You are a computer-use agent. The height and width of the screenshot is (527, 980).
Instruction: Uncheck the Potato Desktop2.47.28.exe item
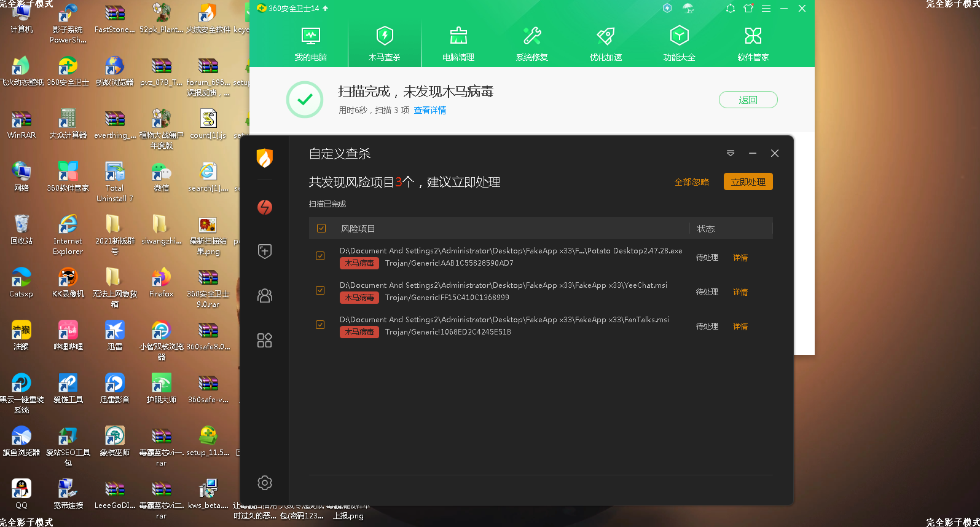point(320,256)
